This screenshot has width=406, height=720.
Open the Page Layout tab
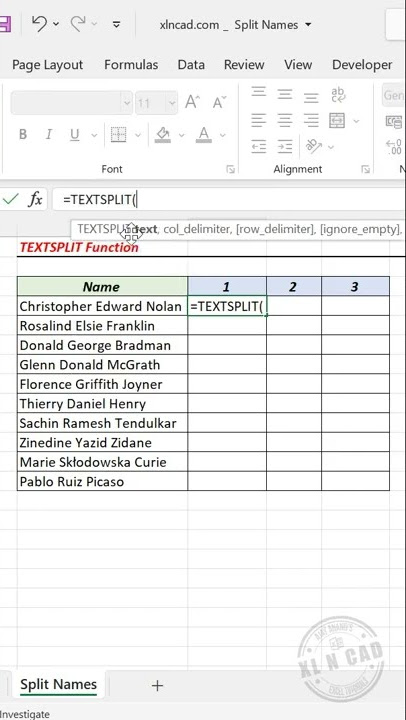click(47, 65)
